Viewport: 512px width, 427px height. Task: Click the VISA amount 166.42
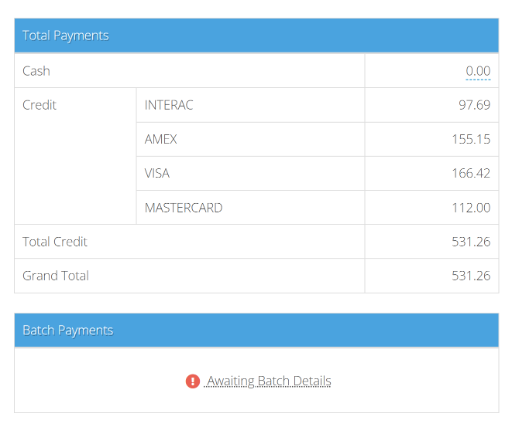[x=471, y=173]
